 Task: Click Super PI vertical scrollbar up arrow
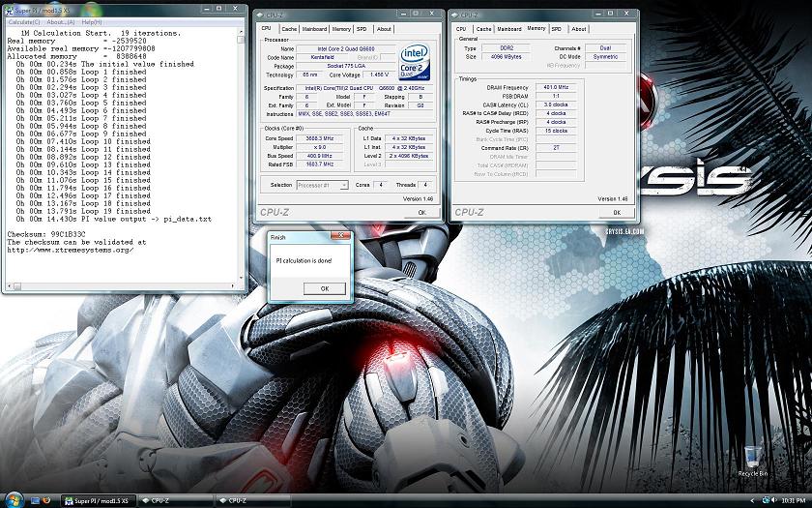coord(241,32)
